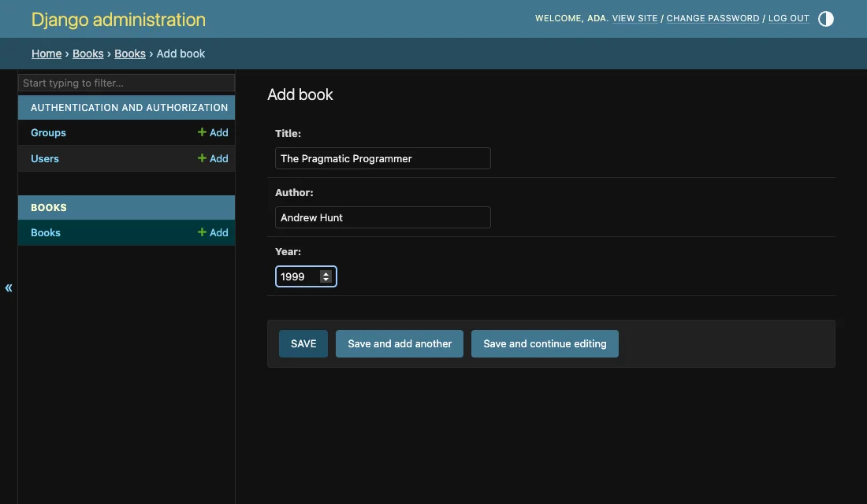Go to Home in the breadcrumb
Image resolution: width=867 pixels, height=504 pixels.
click(x=47, y=54)
